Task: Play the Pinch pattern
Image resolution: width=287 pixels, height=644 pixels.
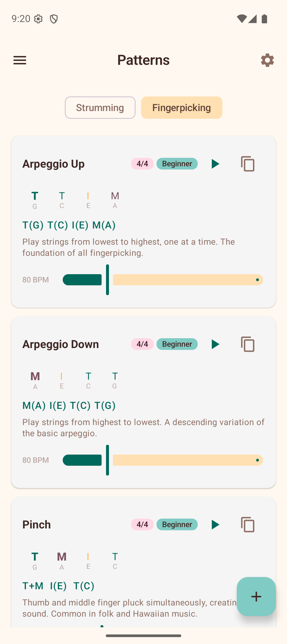Action: click(x=215, y=524)
